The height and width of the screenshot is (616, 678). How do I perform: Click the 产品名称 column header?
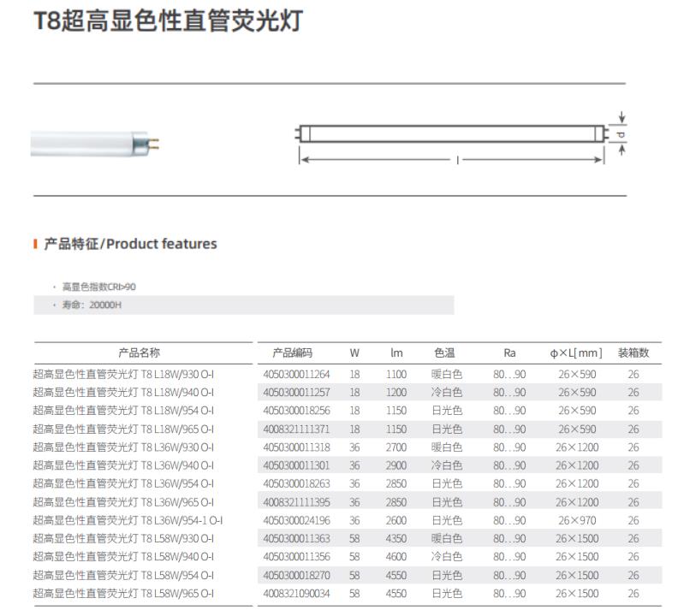click(139, 352)
